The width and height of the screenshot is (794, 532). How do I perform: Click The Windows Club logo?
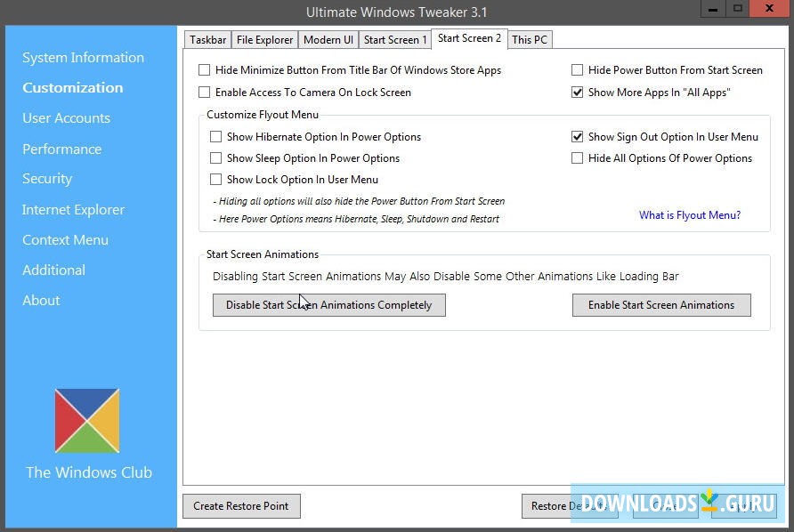pos(87,420)
